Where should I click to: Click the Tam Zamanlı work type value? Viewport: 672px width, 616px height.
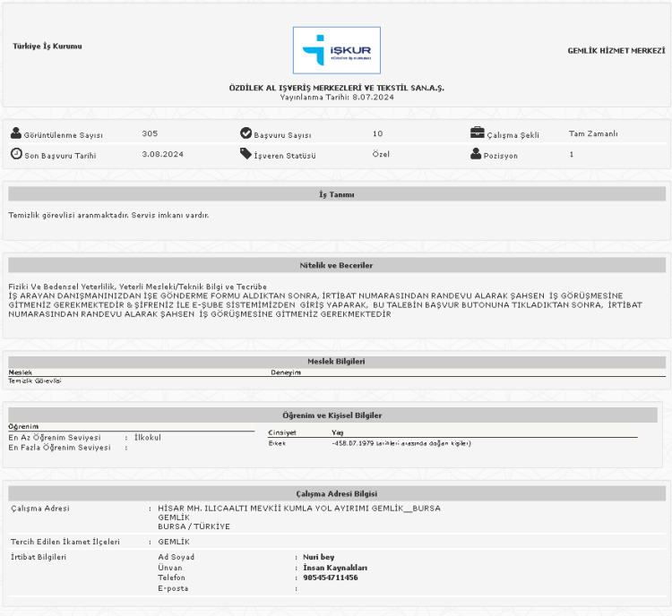click(593, 133)
